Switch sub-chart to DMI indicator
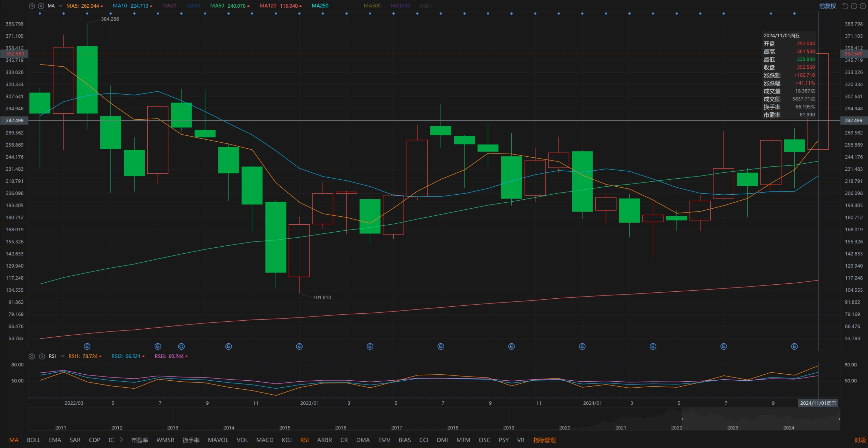 click(442, 440)
